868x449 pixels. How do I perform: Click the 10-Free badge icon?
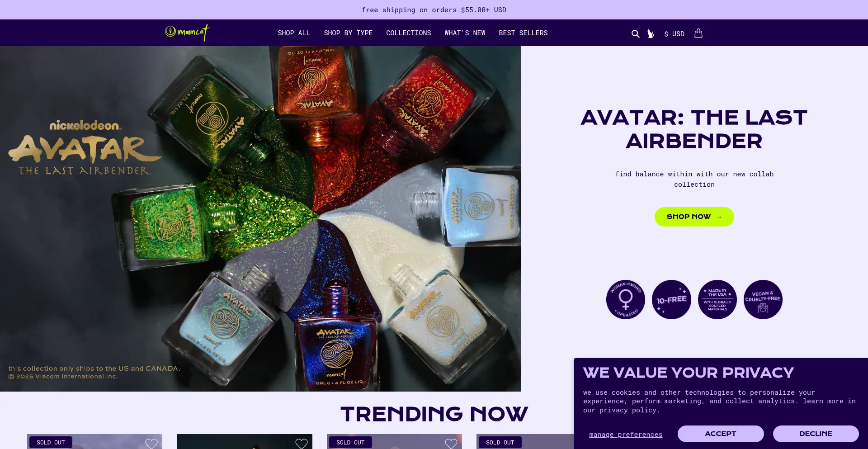click(x=671, y=299)
